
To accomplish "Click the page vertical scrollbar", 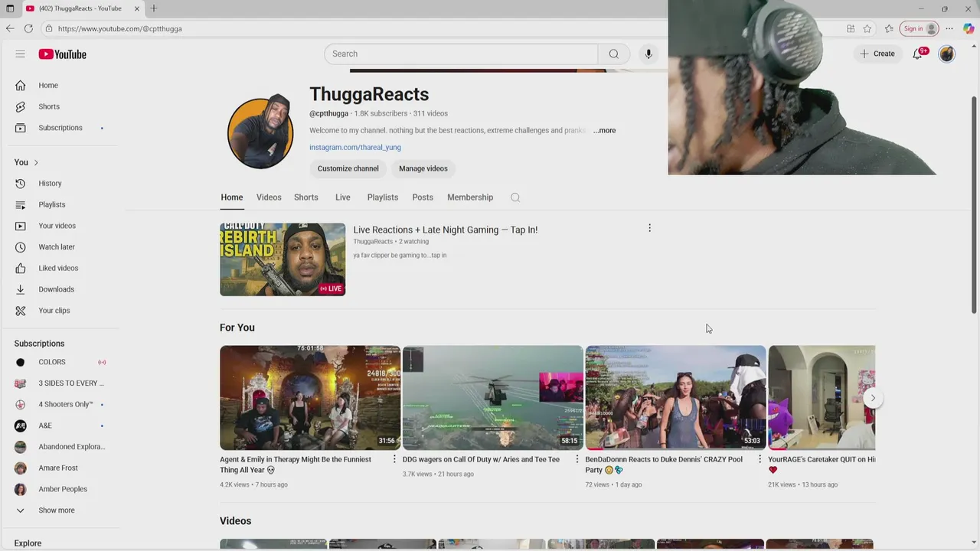I will pyautogui.click(x=975, y=205).
